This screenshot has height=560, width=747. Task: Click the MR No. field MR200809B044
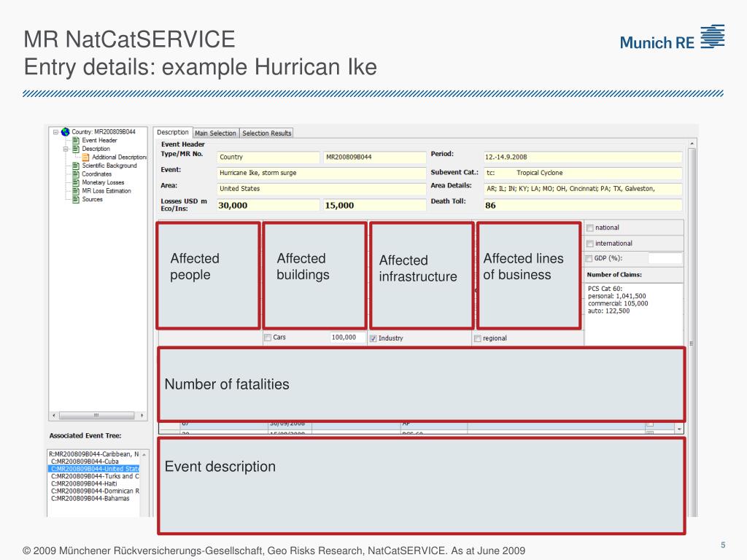coord(374,157)
